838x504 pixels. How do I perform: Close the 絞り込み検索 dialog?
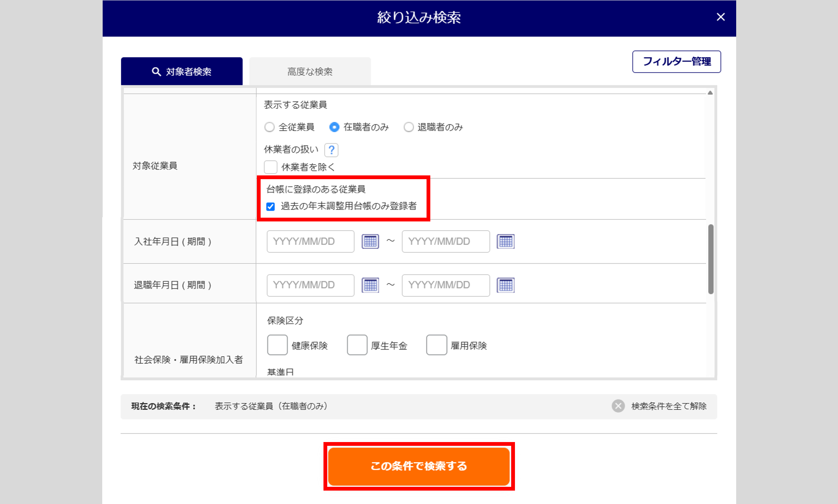click(x=721, y=17)
